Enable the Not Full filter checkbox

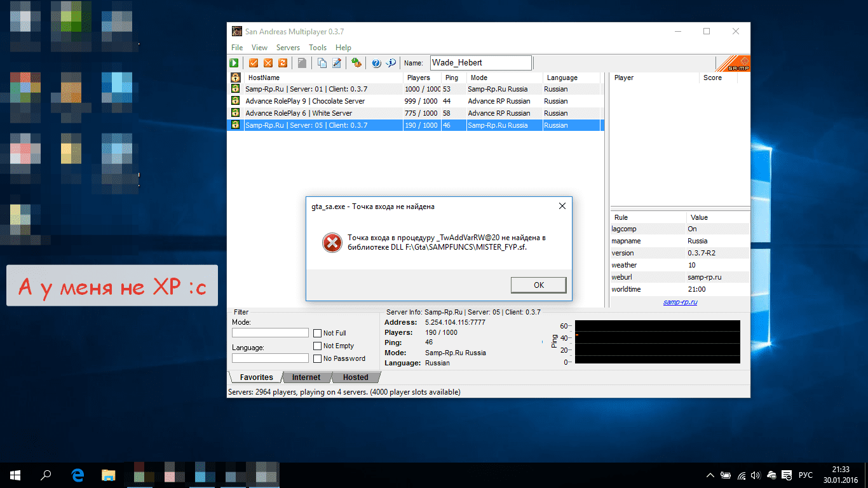pos(318,333)
